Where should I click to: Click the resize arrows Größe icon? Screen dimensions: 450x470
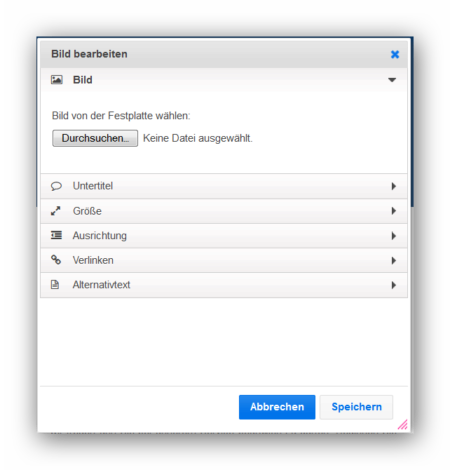pyautogui.click(x=55, y=211)
